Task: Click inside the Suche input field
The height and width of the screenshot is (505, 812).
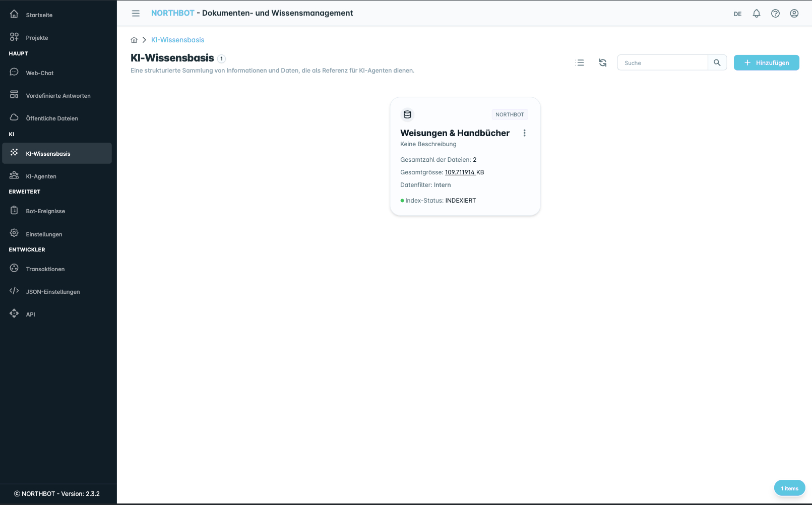Action: click(x=663, y=62)
